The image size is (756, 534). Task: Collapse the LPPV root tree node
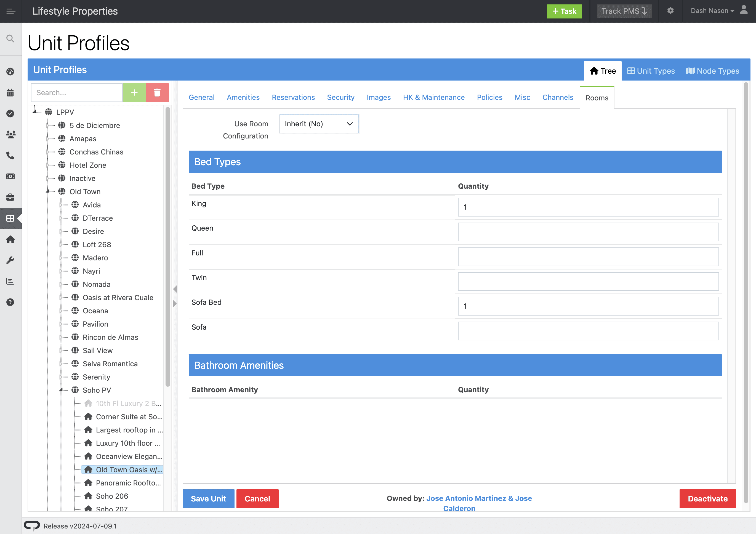point(34,112)
